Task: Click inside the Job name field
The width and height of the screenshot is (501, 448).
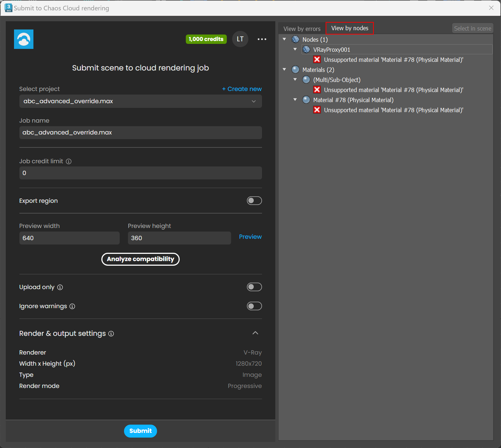Action: coord(140,132)
